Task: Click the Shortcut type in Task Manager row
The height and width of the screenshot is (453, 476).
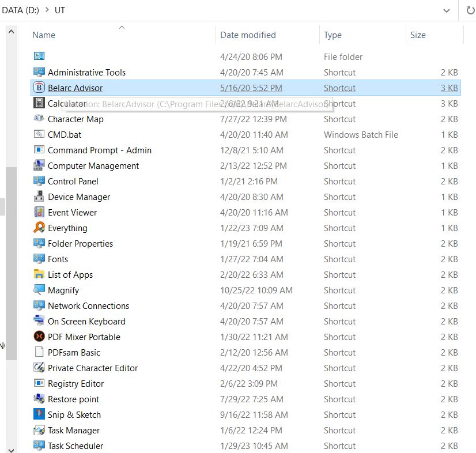Action: [x=339, y=430]
